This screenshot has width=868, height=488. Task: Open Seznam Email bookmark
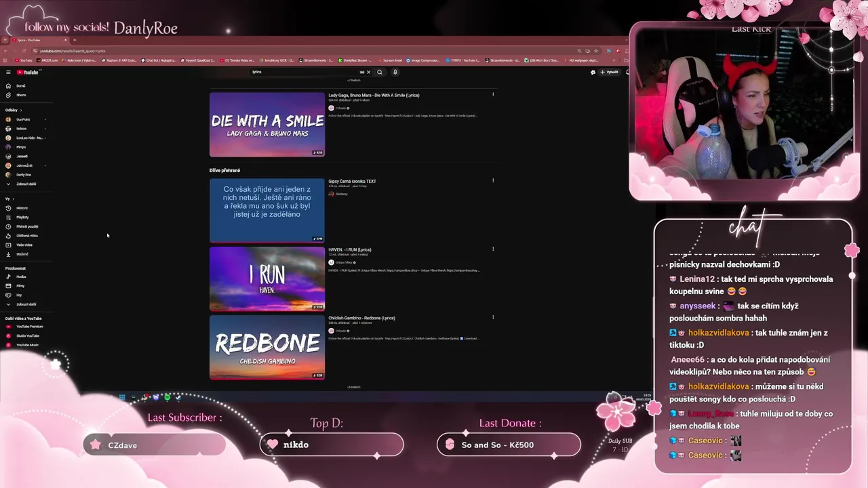[x=390, y=60]
